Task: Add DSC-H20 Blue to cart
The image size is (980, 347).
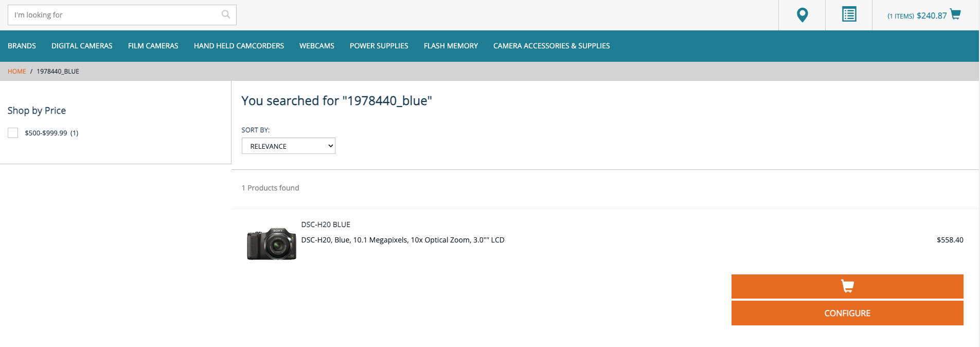Action: [x=847, y=286]
